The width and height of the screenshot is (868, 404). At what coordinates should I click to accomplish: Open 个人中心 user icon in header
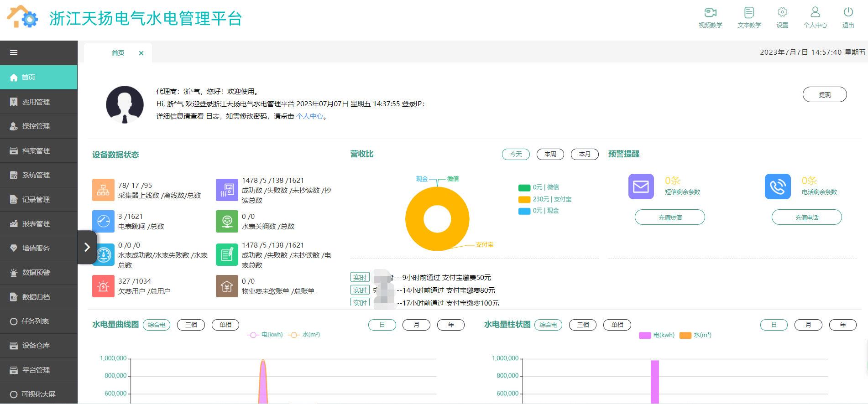(x=815, y=13)
